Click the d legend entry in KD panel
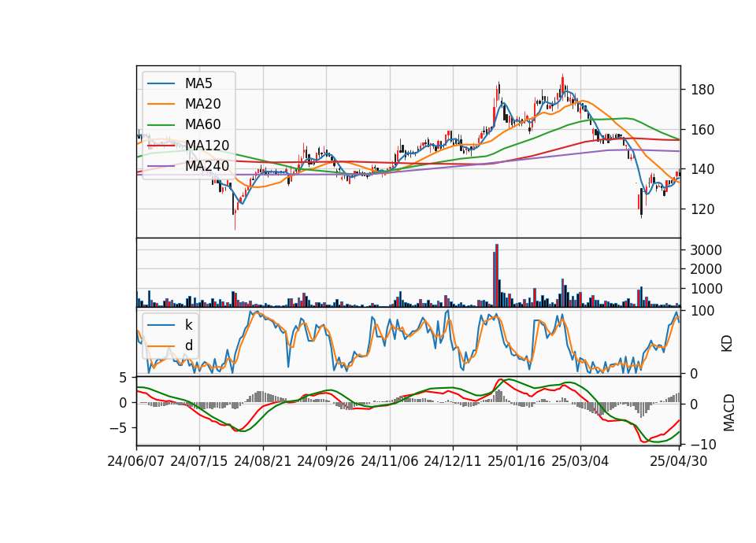 click(188, 345)
